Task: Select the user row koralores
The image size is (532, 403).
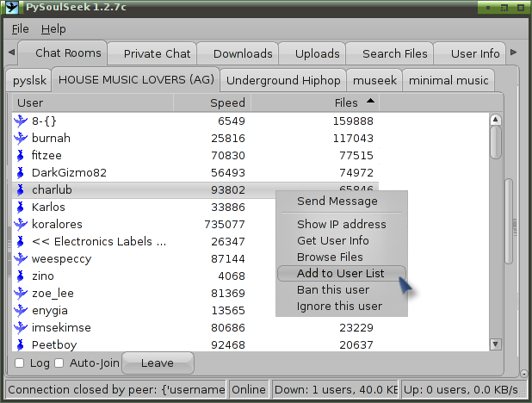Action: click(x=195, y=224)
